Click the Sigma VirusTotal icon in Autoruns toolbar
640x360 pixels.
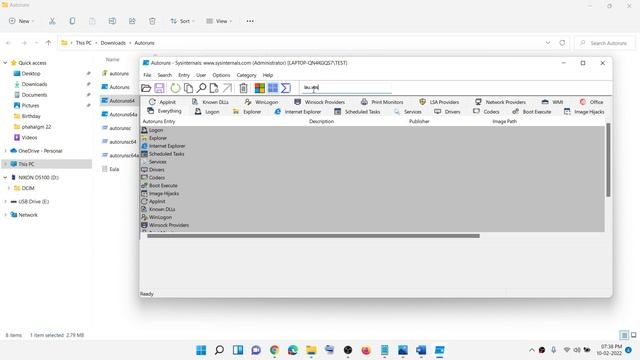[x=286, y=88]
